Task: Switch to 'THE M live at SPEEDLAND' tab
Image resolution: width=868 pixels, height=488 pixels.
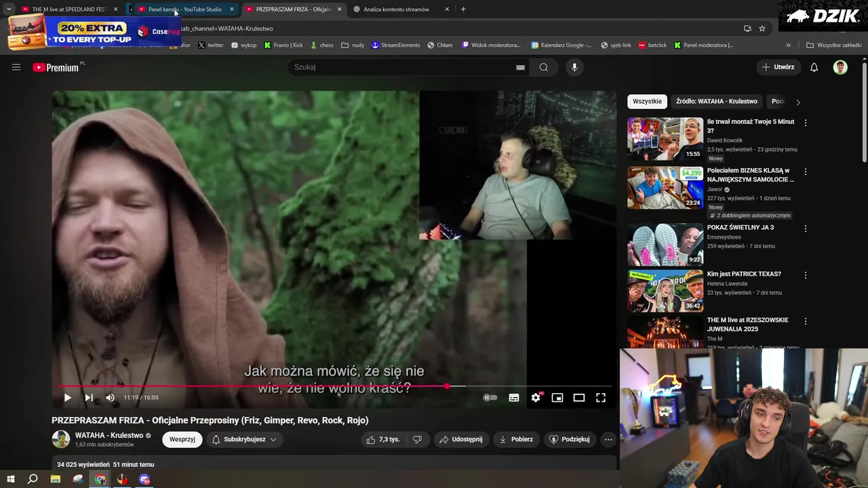Action: pos(69,9)
